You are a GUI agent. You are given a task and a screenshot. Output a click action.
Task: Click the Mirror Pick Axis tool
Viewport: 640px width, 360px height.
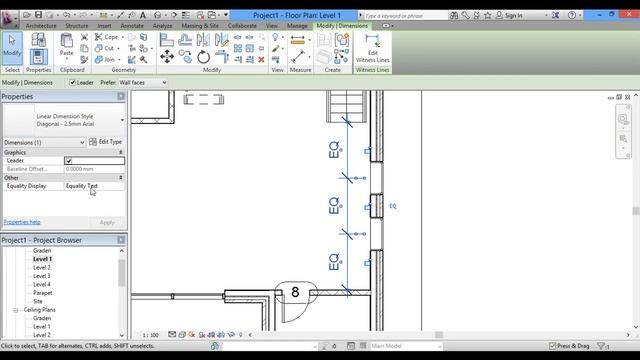click(x=203, y=40)
